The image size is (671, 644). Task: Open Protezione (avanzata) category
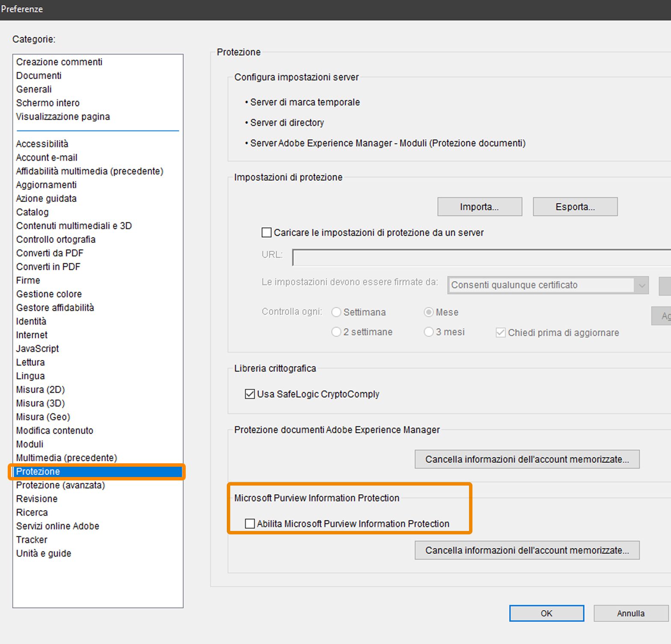[61, 486]
